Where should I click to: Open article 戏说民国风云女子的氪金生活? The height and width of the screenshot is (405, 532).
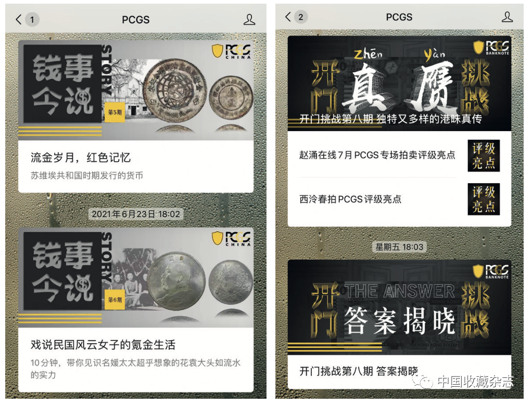(x=136, y=360)
